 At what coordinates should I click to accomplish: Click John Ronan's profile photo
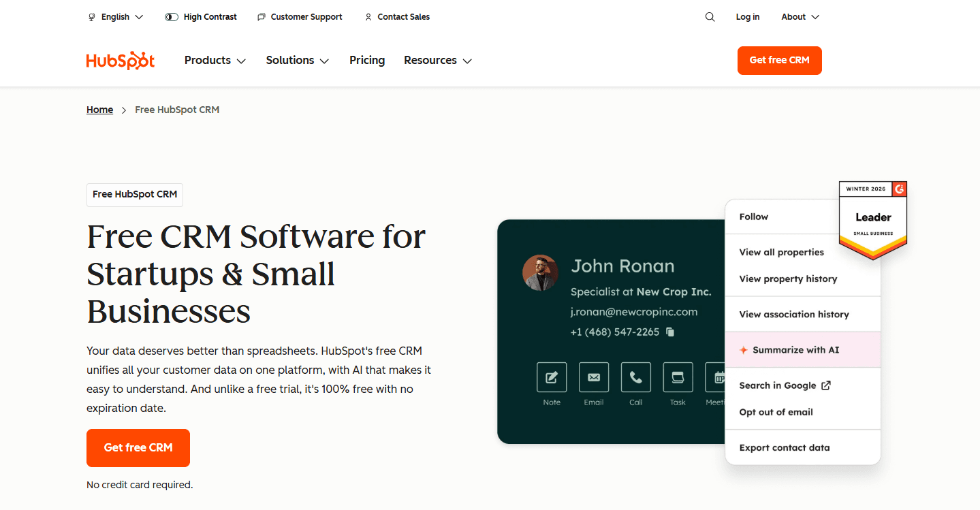click(540, 273)
